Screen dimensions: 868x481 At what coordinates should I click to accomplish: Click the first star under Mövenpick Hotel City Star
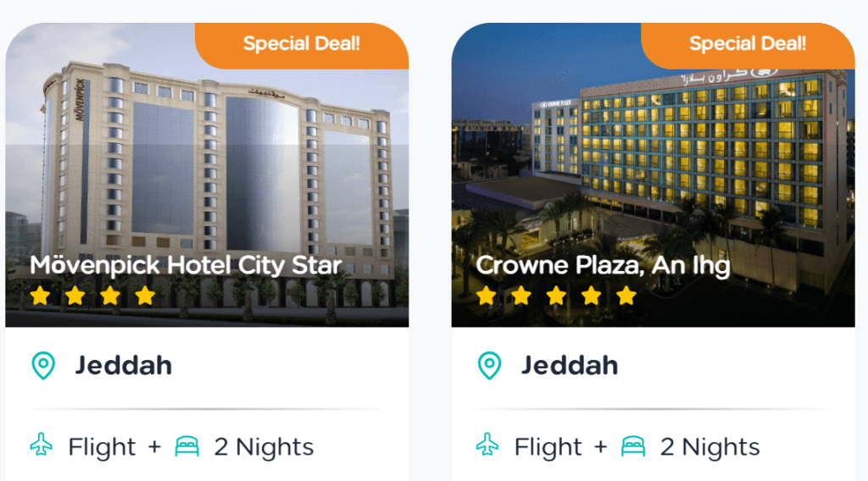[x=40, y=296]
